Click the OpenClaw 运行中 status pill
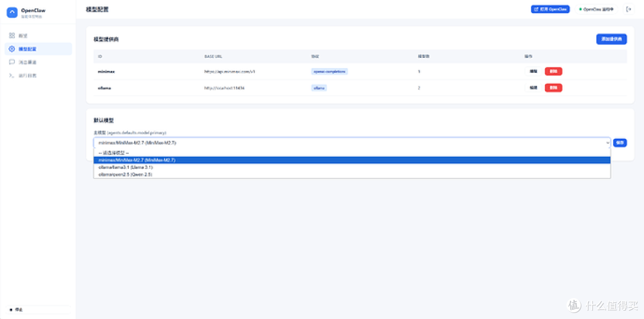This screenshot has width=644, height=319. click(x=596, y=9)
